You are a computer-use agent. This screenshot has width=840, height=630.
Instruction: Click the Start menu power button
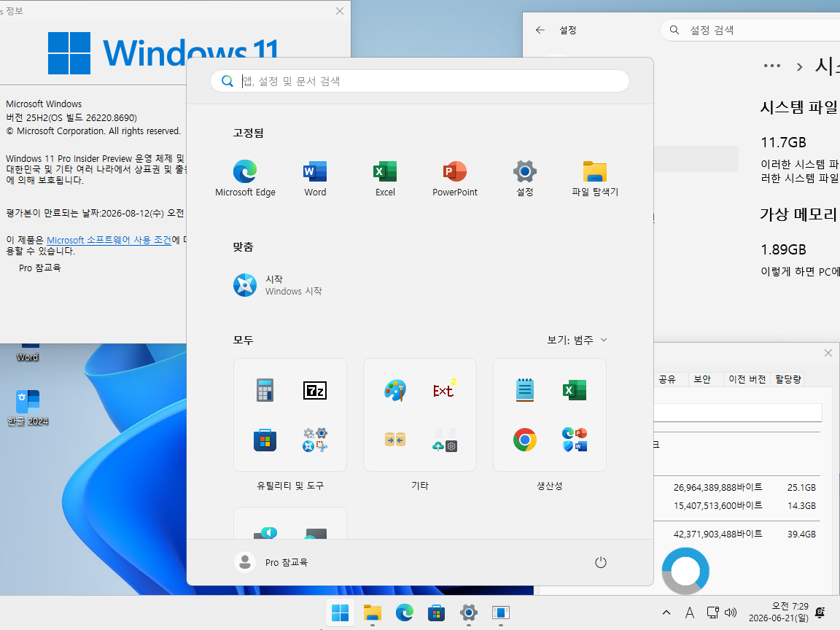(601, 562)
